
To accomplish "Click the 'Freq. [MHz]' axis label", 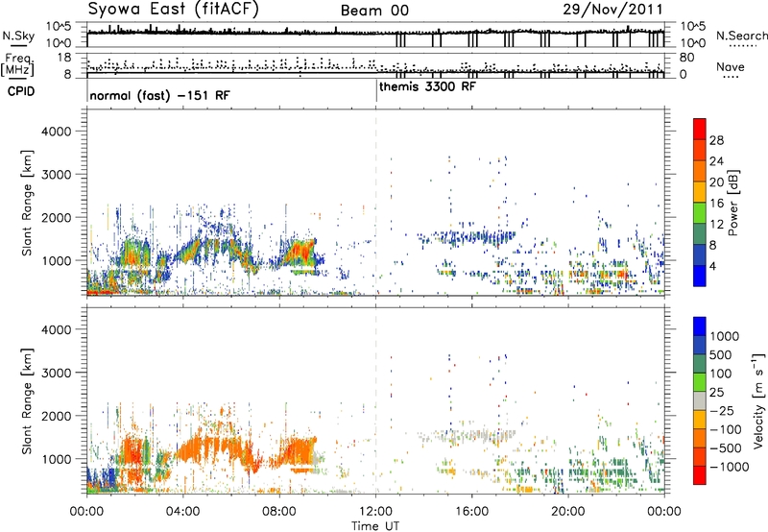I will (17, 65).
